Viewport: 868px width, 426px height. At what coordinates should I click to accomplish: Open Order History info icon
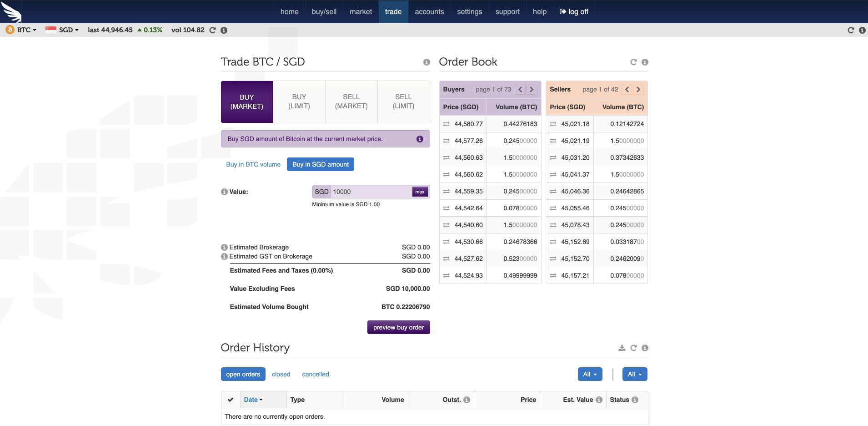pyautogui.click(x=645, y=348)
